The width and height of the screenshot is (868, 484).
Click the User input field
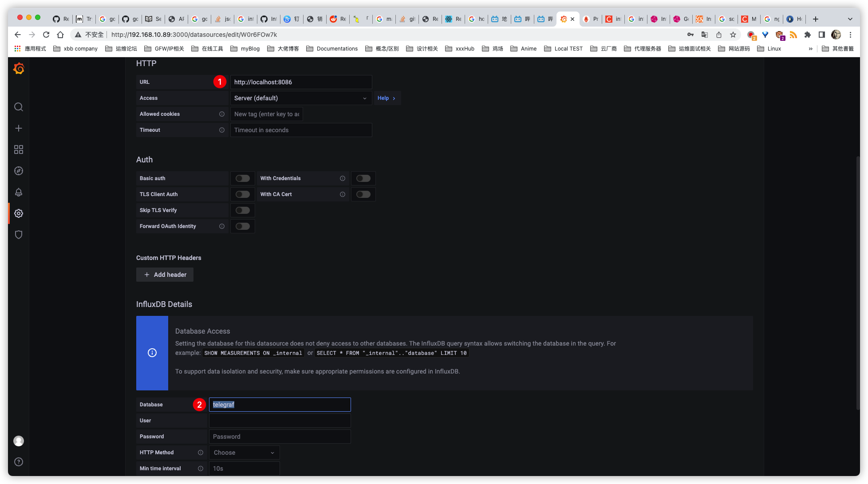click(x=280, y=421)
